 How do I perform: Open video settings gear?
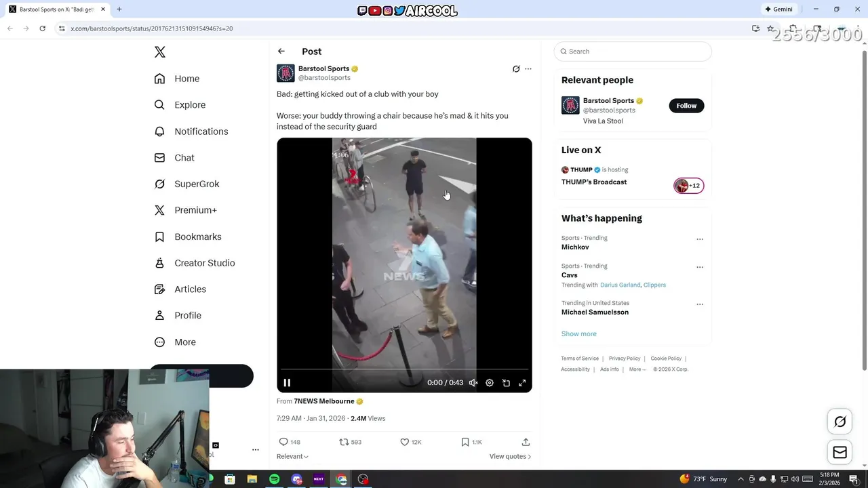490,383
